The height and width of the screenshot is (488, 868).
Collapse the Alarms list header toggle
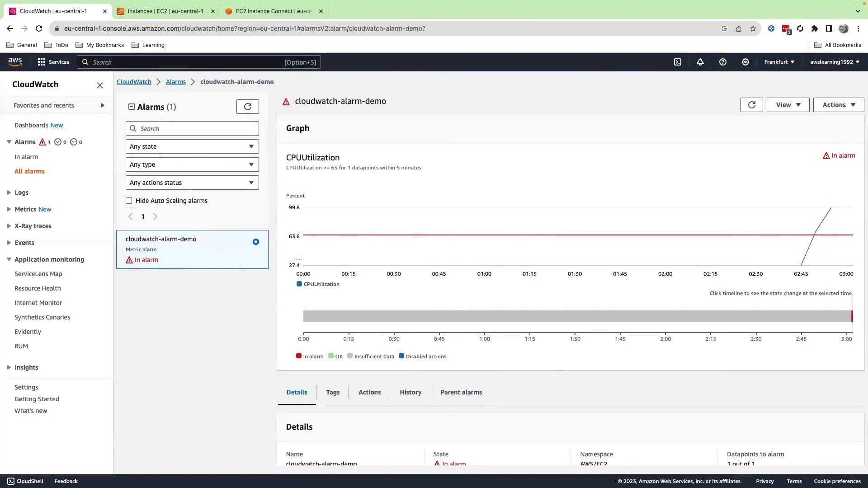click(x=132, y=107)
